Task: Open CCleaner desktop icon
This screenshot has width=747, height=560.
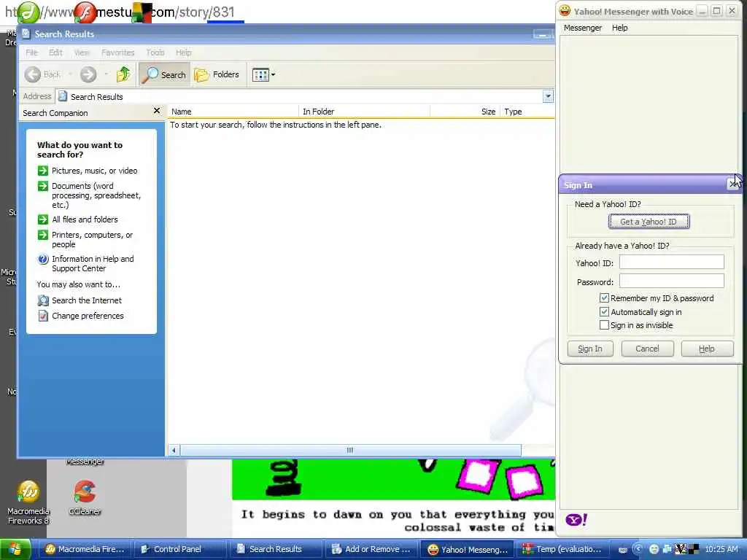Action: coord(85,498)
